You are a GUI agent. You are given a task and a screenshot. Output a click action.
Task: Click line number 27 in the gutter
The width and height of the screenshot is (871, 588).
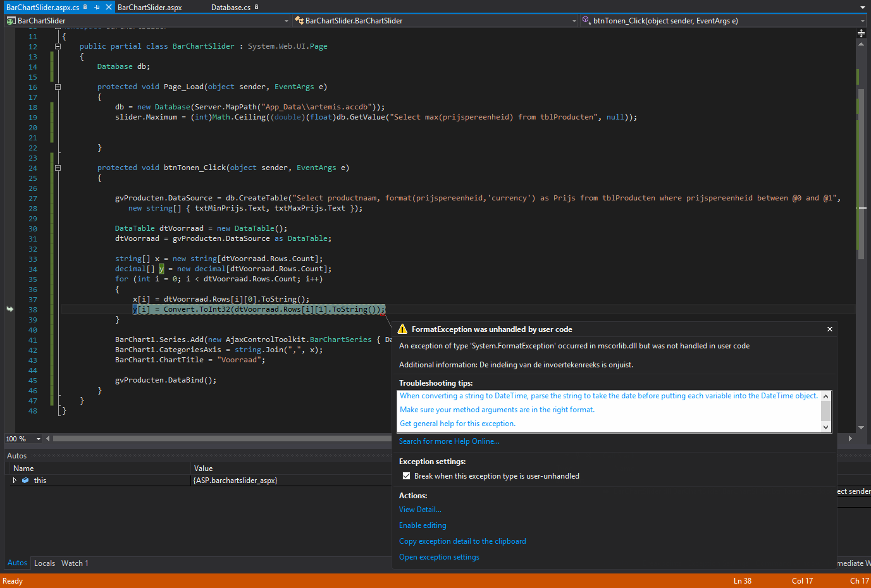pyautogui.click(x=33, y=199)
